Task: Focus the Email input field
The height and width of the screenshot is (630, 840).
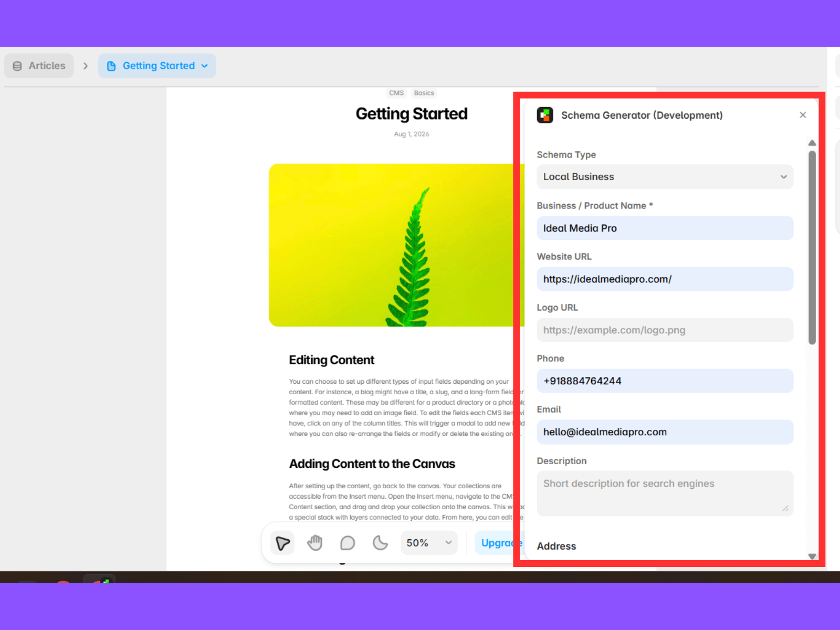Action: (x=665, y=432)
